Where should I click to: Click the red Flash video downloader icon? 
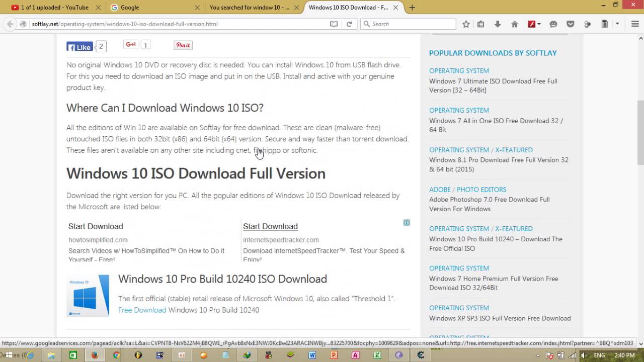tap(531, 24)
